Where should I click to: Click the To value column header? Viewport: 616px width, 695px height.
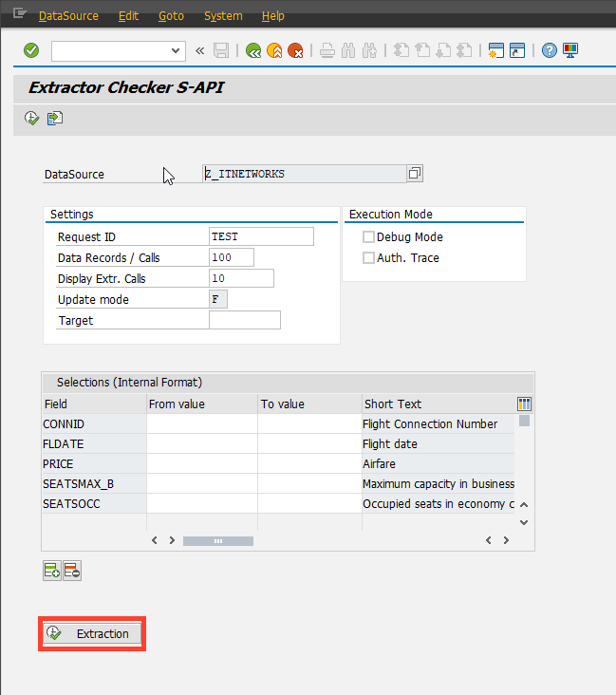(309, 404)
